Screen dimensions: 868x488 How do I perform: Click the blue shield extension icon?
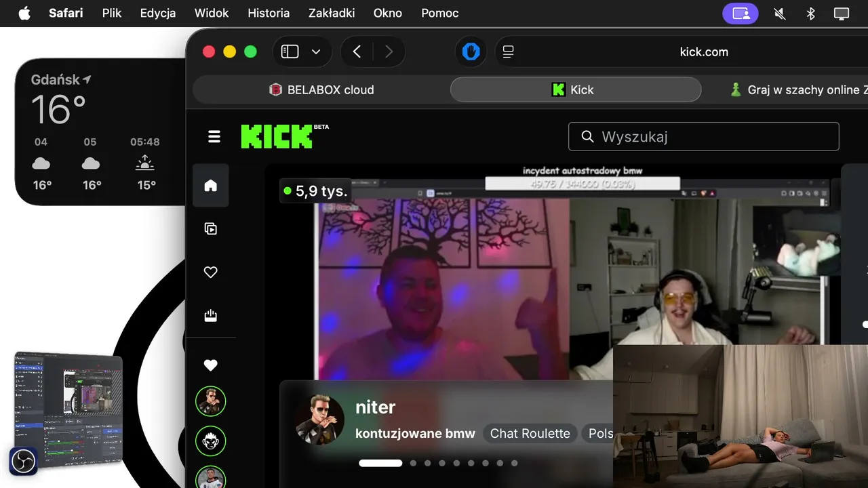[x=471, y=52]
